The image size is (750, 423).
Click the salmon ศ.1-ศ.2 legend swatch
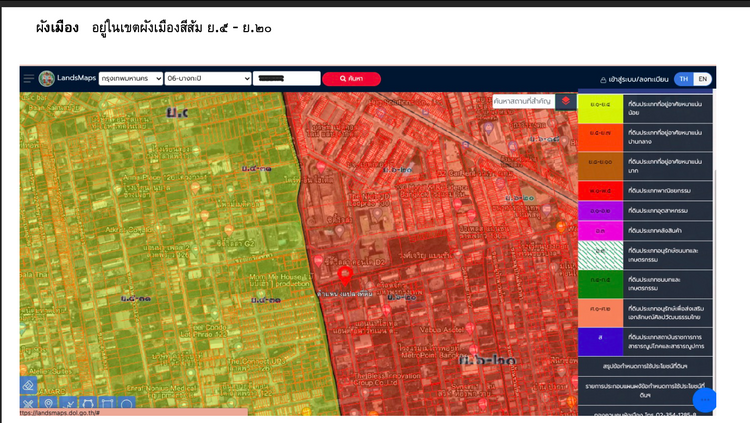coord(600,312)
